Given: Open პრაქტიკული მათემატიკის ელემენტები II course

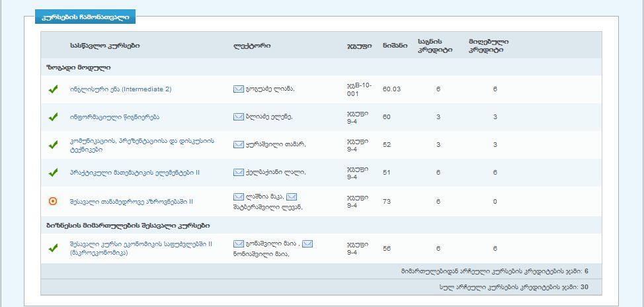Looking at the screenshot, I should point(134,173).
